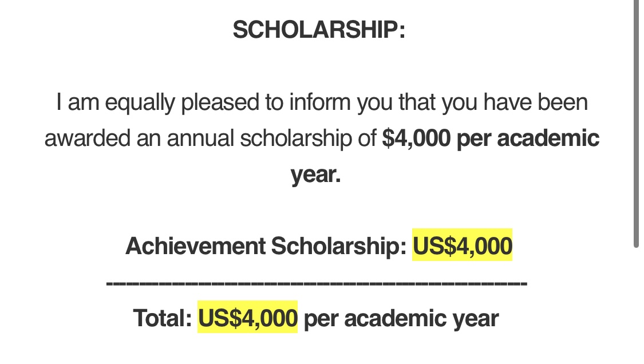Click the word inform in the first line
The height and width of the screenshot is (364, 644).
click(x=320, y=102)
